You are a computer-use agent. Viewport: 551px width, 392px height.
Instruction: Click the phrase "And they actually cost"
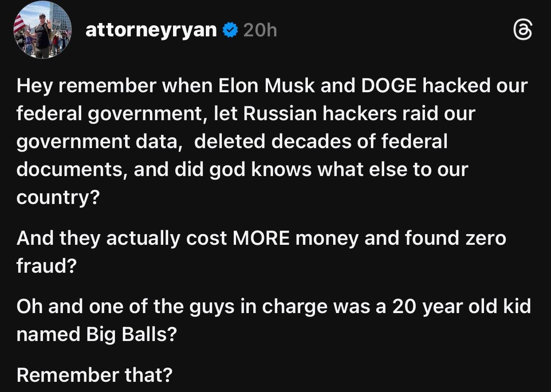click(121, 238)
